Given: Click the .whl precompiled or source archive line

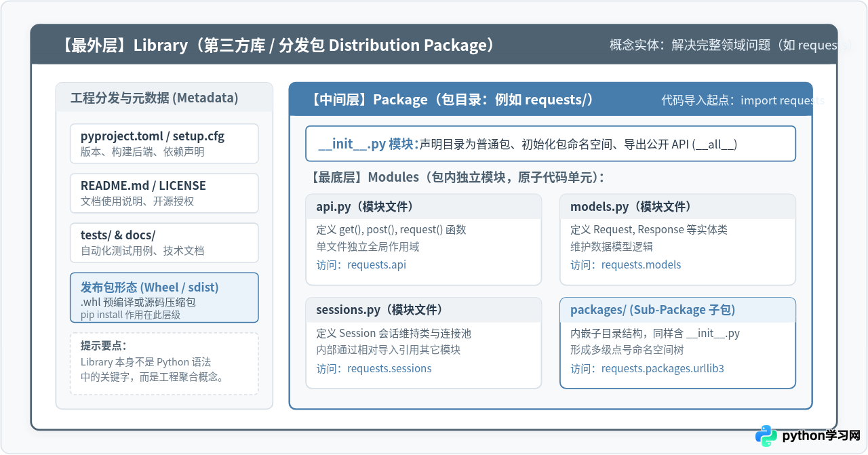Looking at the screenshot, I should (x=138, y=302).
